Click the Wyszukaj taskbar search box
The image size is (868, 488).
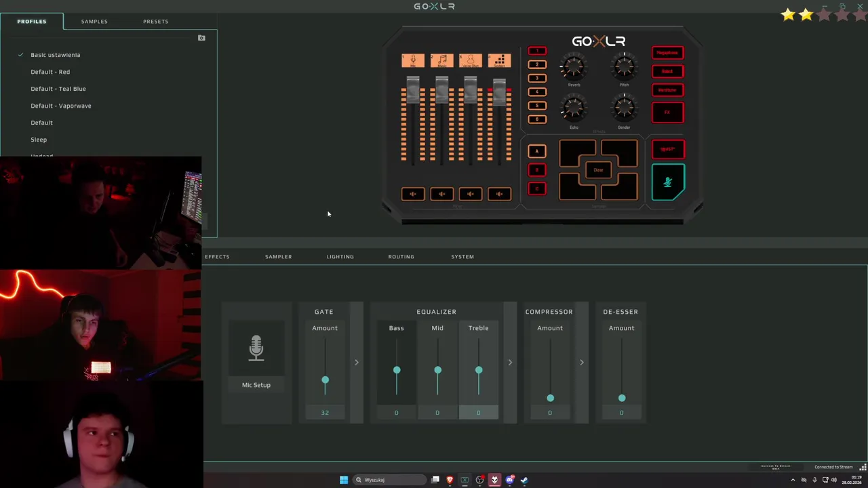[389, 480]
